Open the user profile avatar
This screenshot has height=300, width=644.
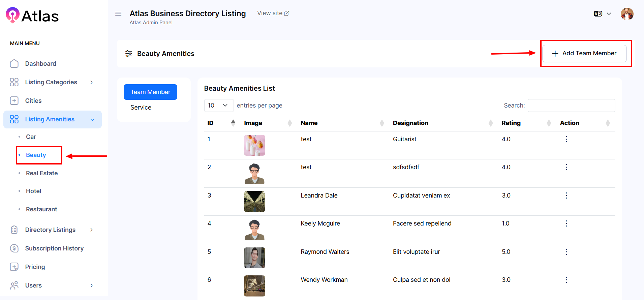pyautogui.click(x=627, y=14)
